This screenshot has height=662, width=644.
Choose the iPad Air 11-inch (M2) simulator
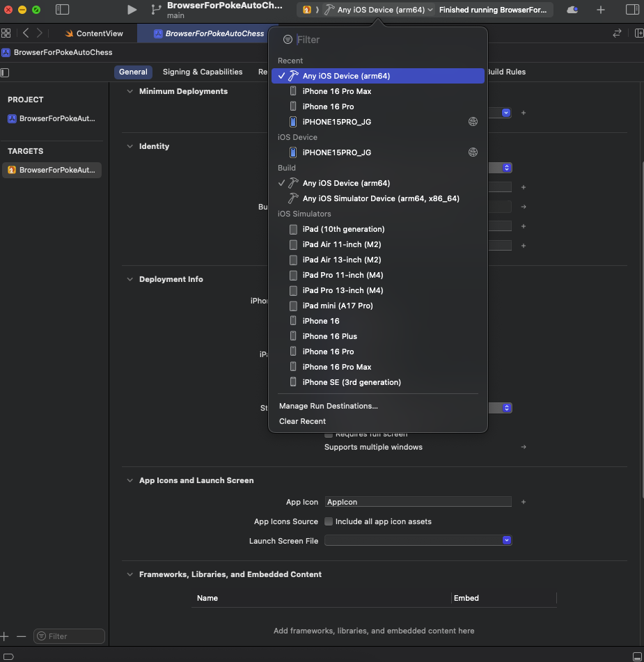378,244
